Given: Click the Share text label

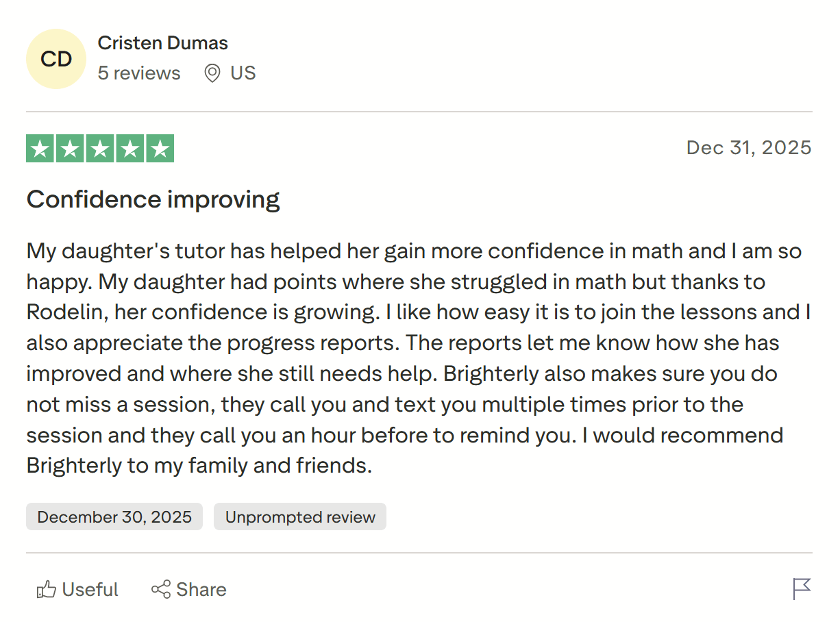Looking at the screenshot, I should (201, 590).
